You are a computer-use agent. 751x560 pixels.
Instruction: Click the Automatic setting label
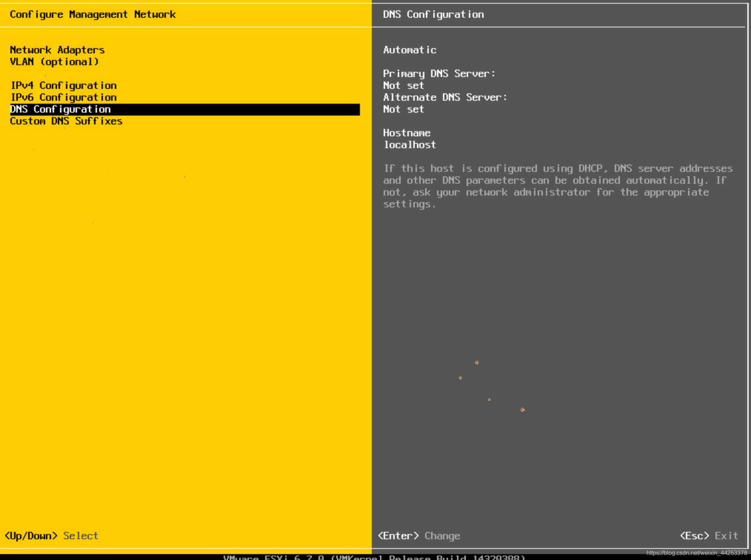click(410, 50)
